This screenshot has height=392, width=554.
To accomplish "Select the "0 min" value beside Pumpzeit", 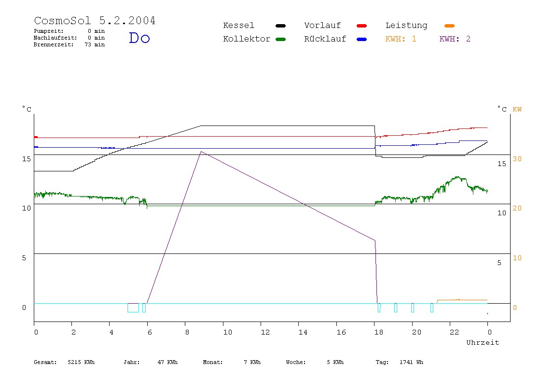I will 96,31.
